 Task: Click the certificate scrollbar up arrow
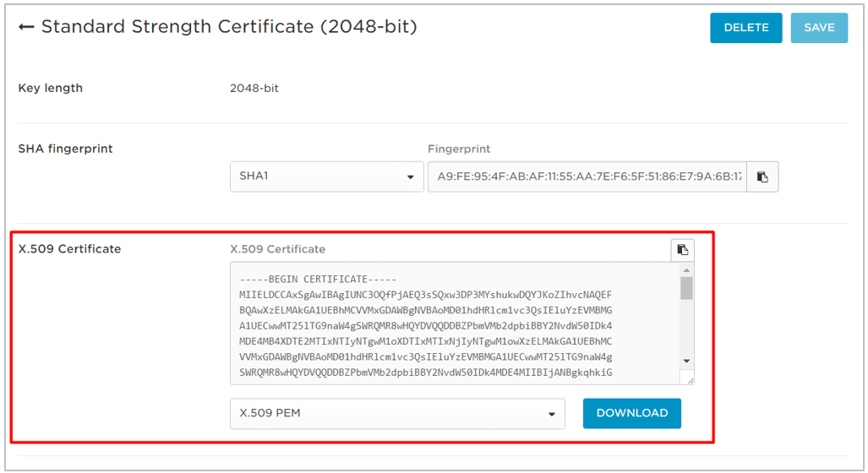pos(686,270)
